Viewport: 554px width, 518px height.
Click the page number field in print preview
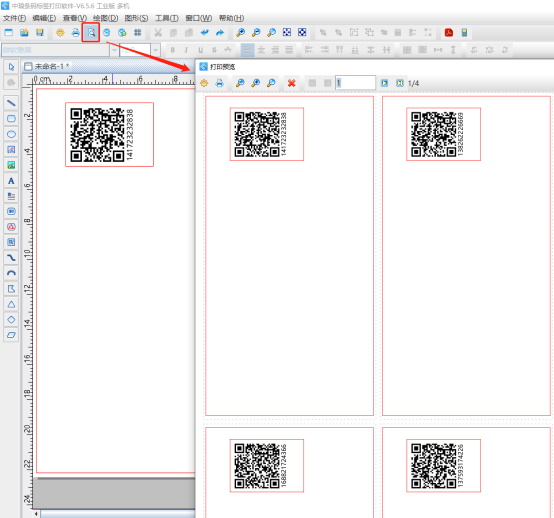click(x=355, y=83)
